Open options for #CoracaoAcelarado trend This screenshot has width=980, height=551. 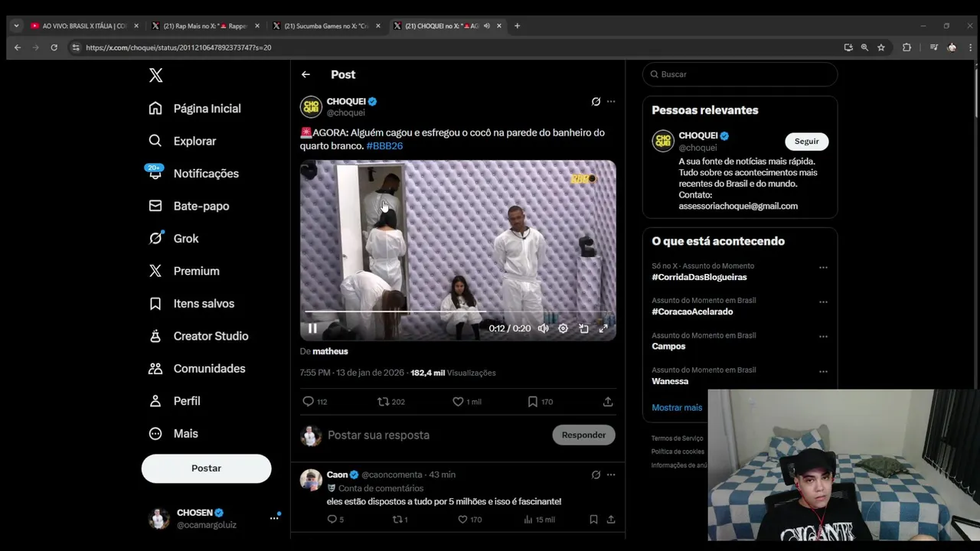coord(823,302)
